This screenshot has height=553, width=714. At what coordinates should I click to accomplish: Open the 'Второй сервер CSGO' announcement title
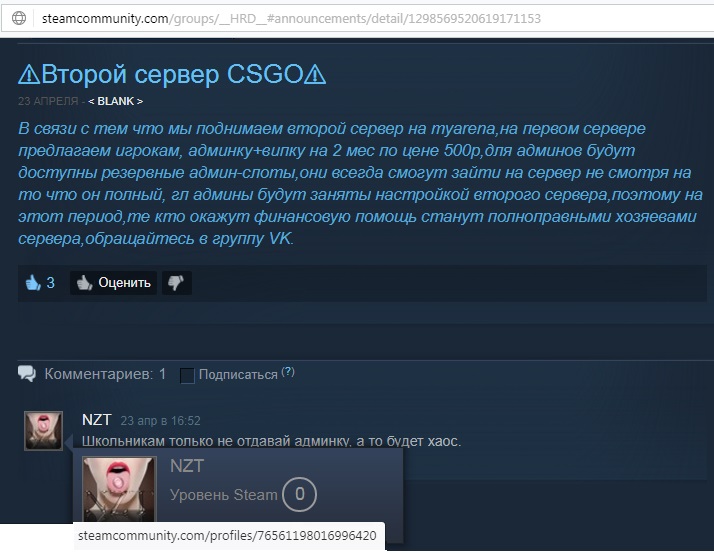click(x=172, y=75)
